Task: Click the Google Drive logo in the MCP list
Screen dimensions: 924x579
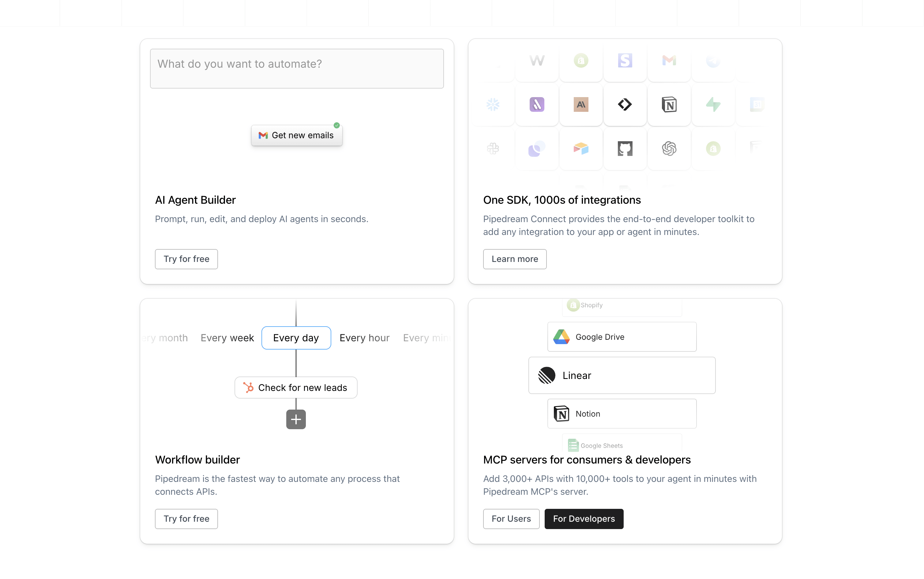Action: point(561,337)
